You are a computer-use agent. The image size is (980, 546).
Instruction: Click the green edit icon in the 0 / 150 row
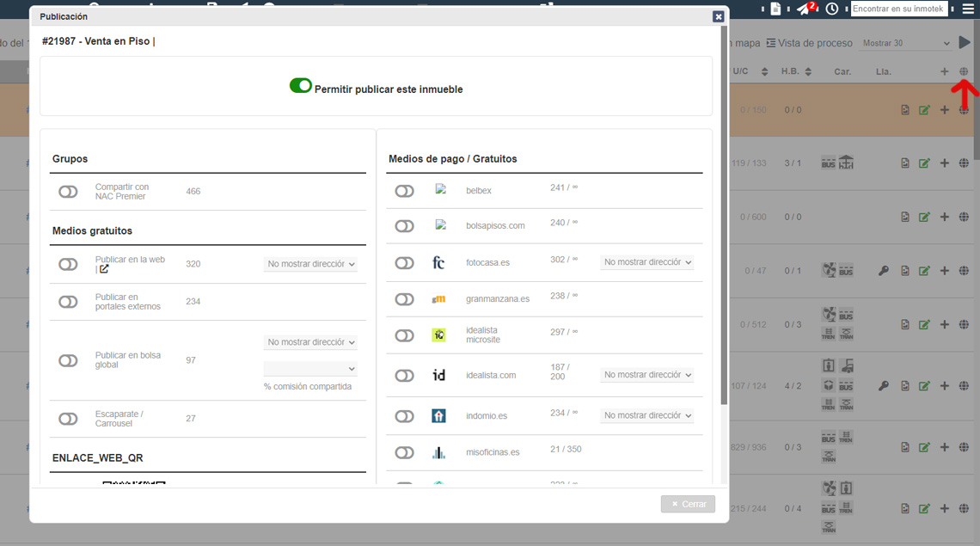click(924, 110)
